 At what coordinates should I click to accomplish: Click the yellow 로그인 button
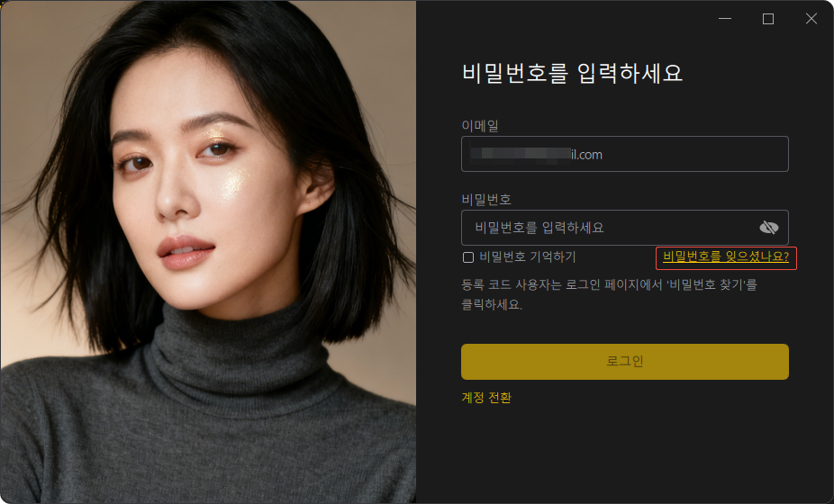point(624,362)
